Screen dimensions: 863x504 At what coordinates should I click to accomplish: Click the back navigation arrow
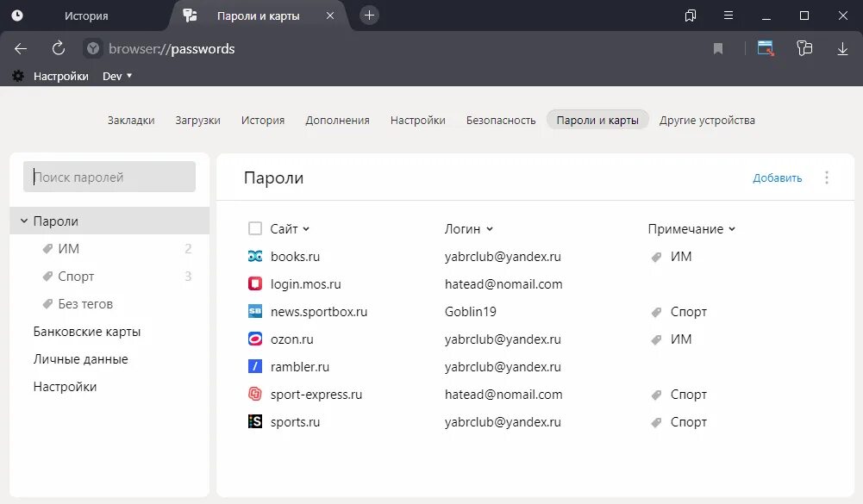coord(22,49)
